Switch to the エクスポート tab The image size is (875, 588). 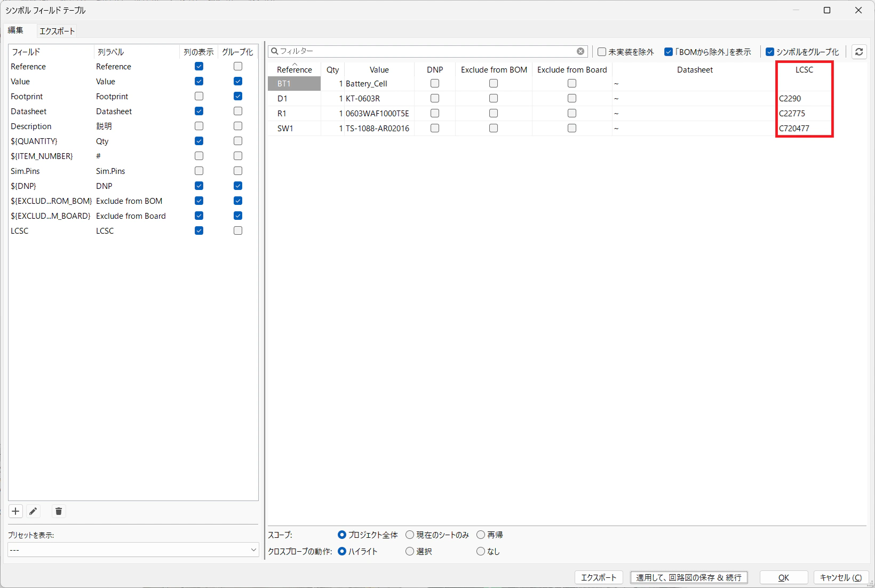(57, 31)
